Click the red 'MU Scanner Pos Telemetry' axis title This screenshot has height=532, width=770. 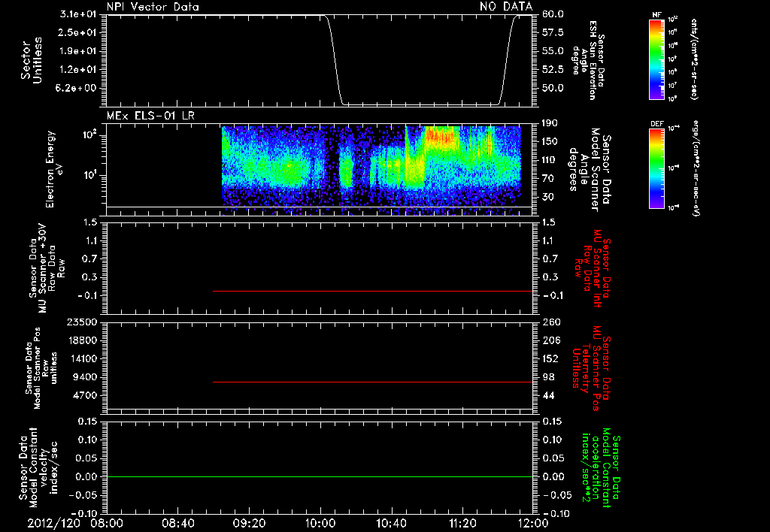[x=592, y=368]
